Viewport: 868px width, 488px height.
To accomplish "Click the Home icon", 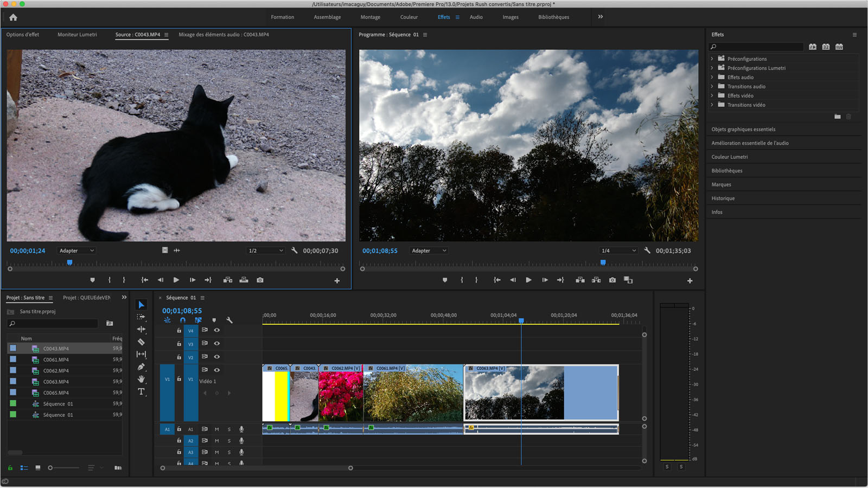I will [13, 17].
